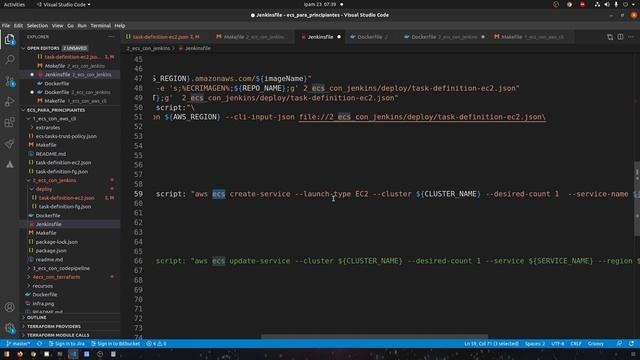Screen dimensions: 640x360
Task: Click the synchronize changes icon in status bar
Action: coord(40,344)
